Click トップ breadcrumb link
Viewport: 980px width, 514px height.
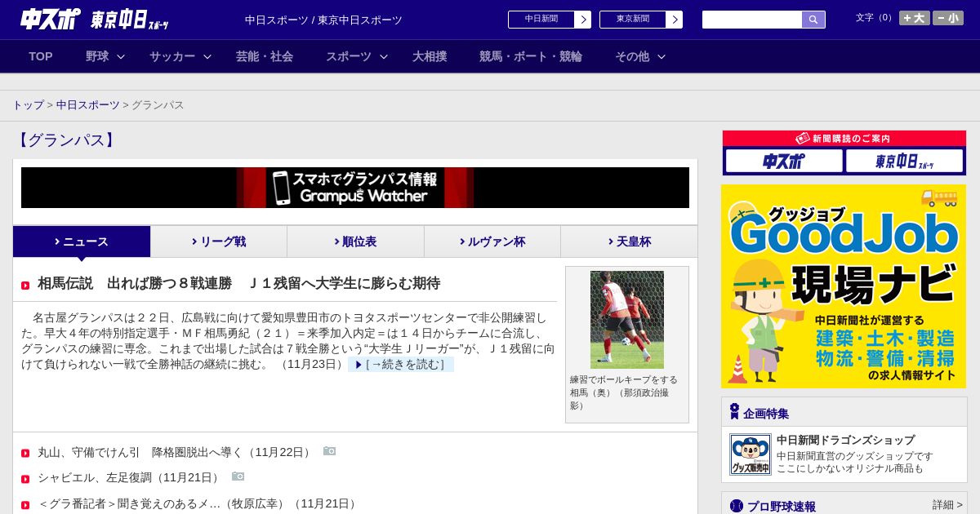(28, 105)
